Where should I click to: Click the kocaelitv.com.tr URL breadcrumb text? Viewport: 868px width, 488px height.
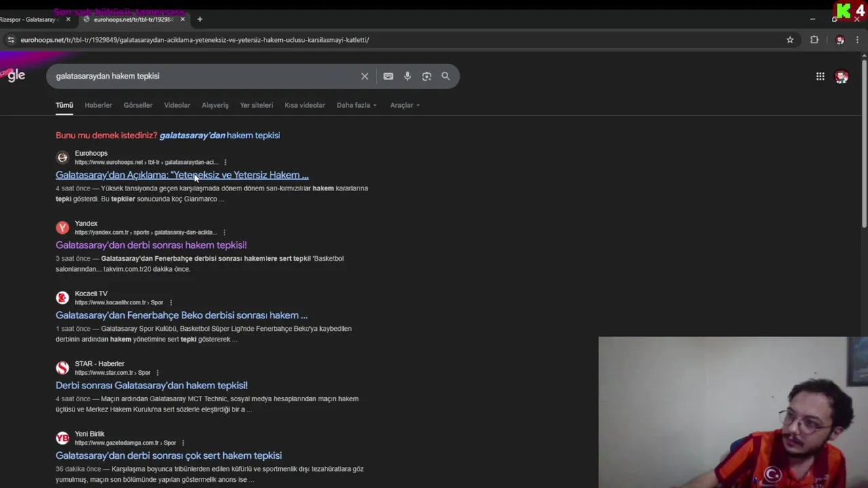pos(119,302)
